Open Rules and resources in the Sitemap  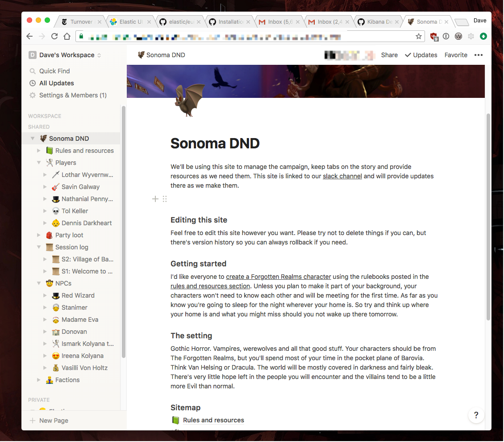tap(213, 420)
